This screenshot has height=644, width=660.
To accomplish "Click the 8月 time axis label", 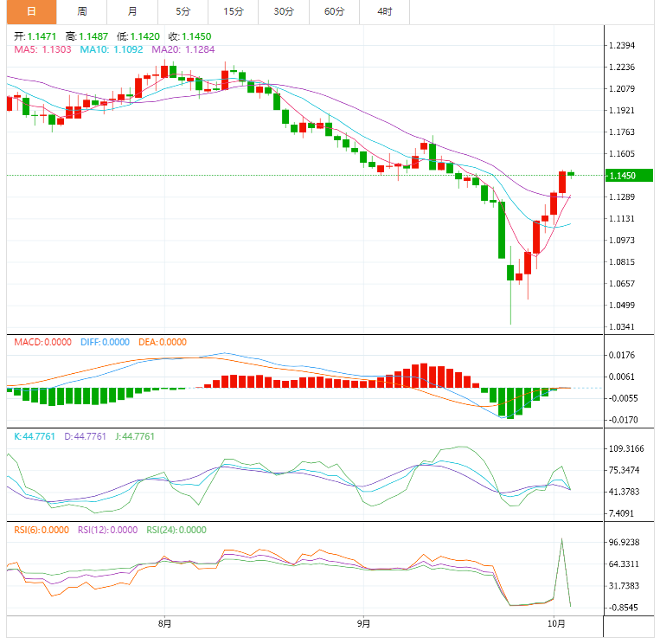I will point(164,623).
